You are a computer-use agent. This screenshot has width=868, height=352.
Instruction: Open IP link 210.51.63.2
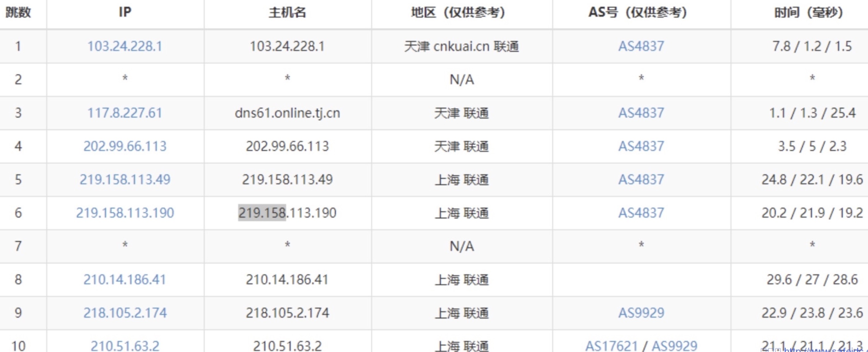tap(125, 346)
